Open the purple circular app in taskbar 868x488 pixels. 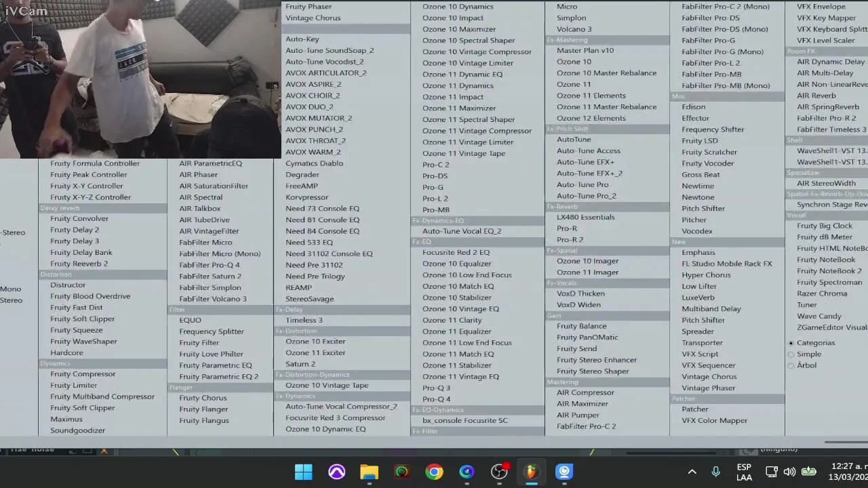coord(336,472)
